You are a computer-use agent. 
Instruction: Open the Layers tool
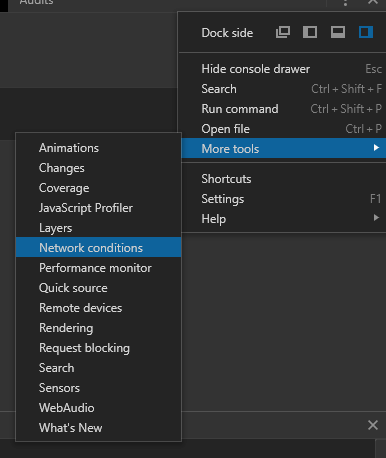pyautogui.click(x=99, y=228)
